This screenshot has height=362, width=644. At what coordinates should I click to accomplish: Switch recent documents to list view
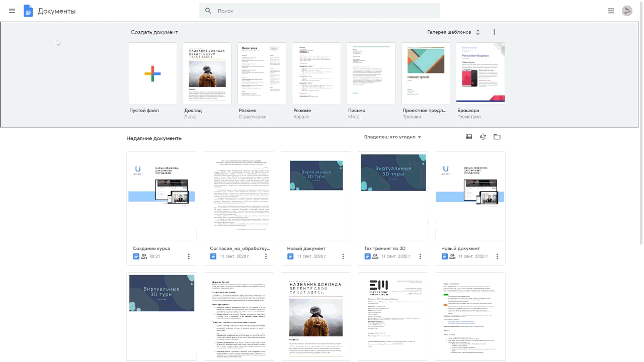469,137
